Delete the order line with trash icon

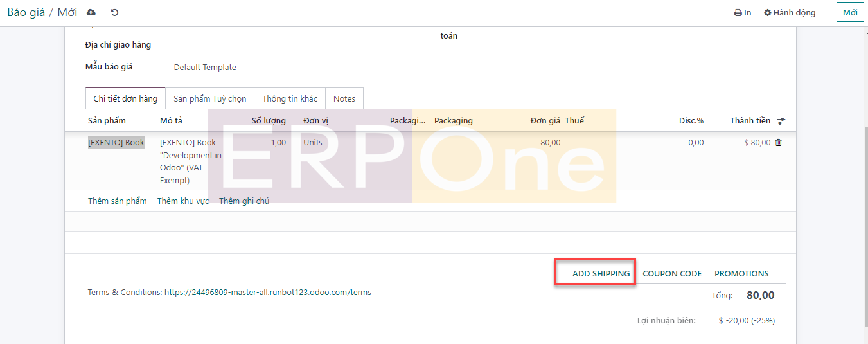coord(779,143)
